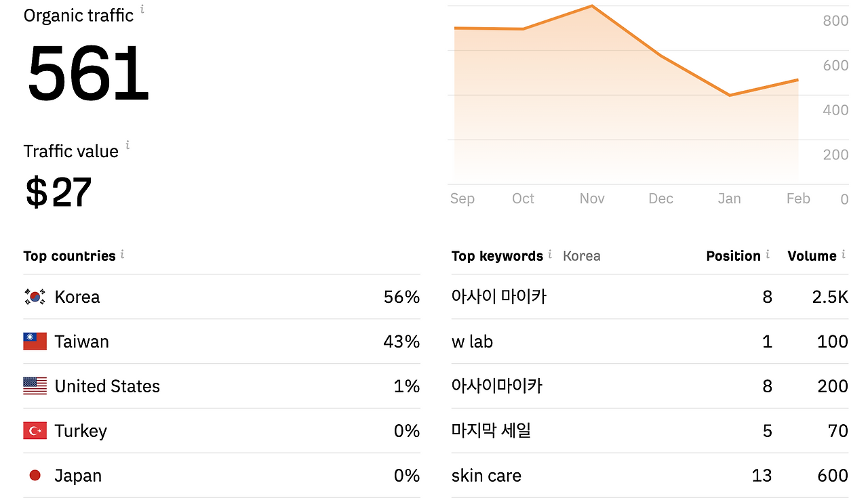
Task: Click the January low point on chart
Action: 730,96
